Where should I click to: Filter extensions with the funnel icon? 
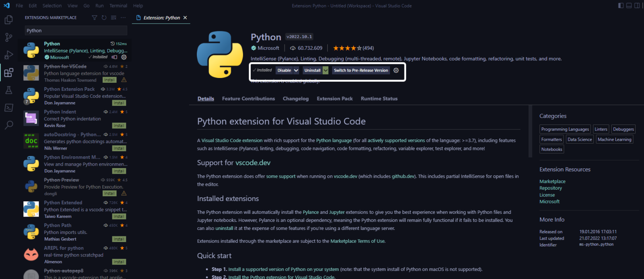[x=95, y=18]
